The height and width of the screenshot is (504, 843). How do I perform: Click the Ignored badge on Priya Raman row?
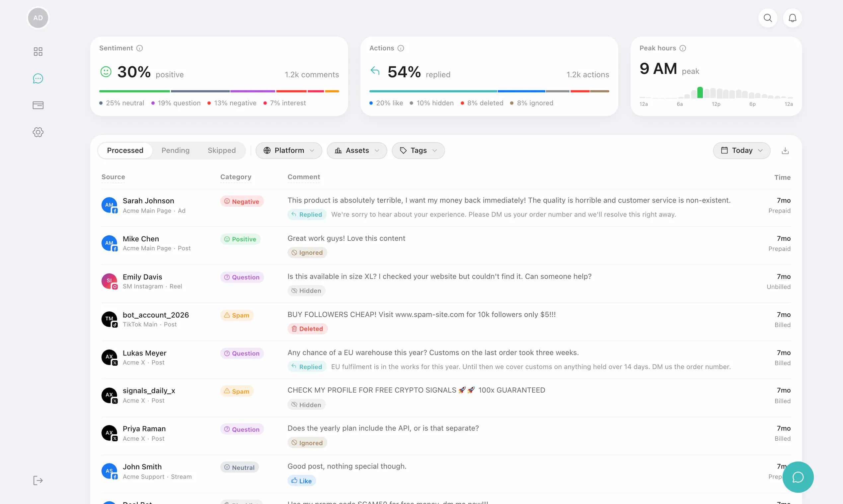(307, 443)
